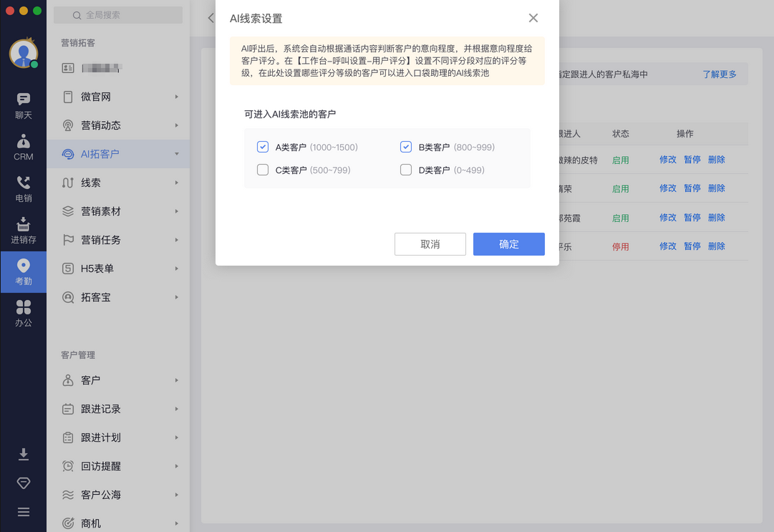774x532 pixels.
Task: Click the business card icon under 营销拓客
Action: point(68,68)
